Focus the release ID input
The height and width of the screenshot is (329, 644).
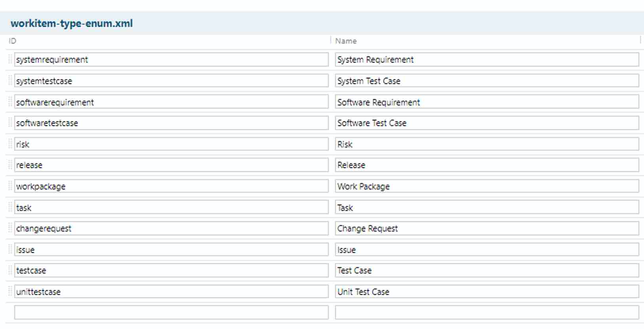(x=171, y=165)
